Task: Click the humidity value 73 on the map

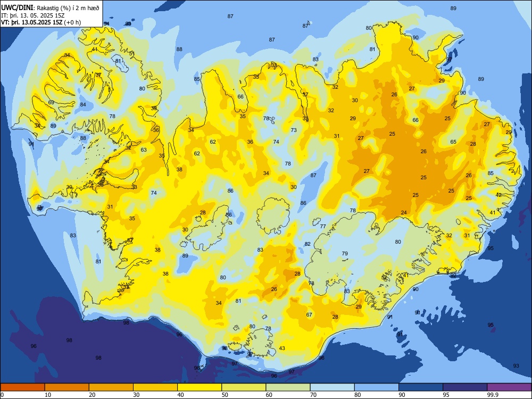Action: [x=294, y=130]
